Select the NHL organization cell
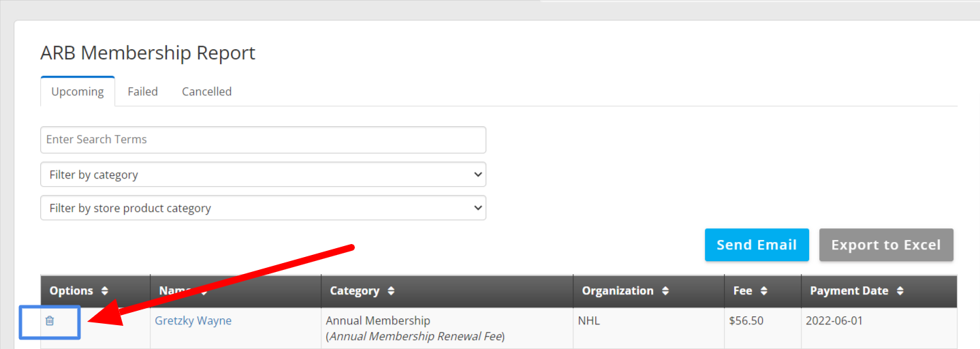Screen dimensions: 980x349 pyautogui.click(x=648, y=329)
